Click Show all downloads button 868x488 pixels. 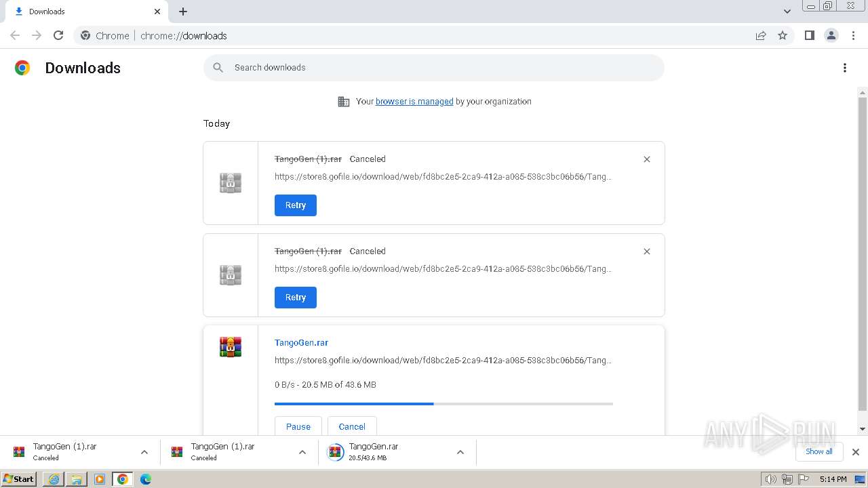(x=819, y=451)
